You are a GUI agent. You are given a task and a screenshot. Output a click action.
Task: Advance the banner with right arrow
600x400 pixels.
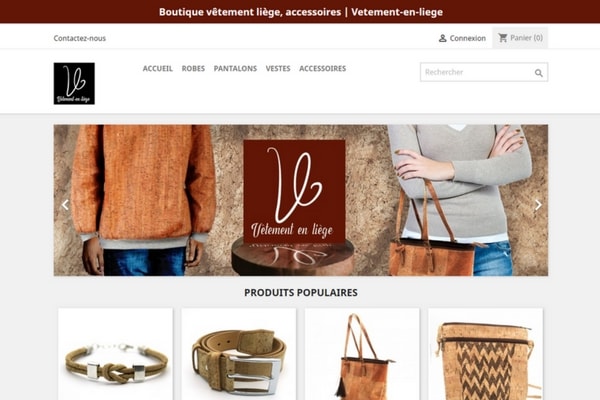[x=538, y=205]
